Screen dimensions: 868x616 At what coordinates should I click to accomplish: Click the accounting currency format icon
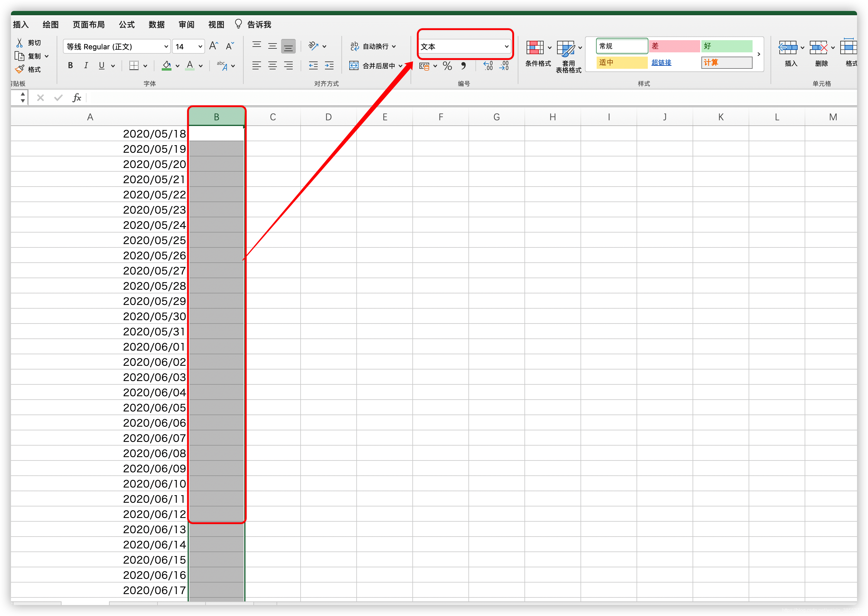click(x=424, y=66)
